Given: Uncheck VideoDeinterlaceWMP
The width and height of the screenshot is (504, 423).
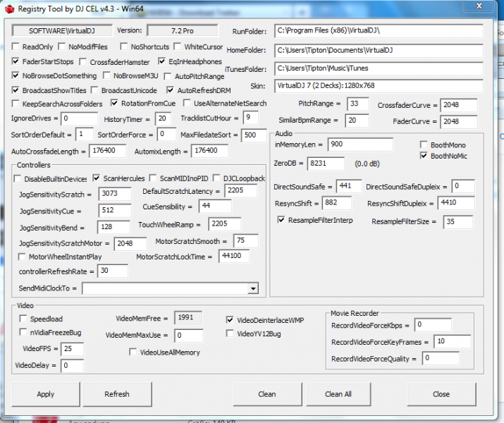Looking at the screenshot, I should tap(230, 320).
